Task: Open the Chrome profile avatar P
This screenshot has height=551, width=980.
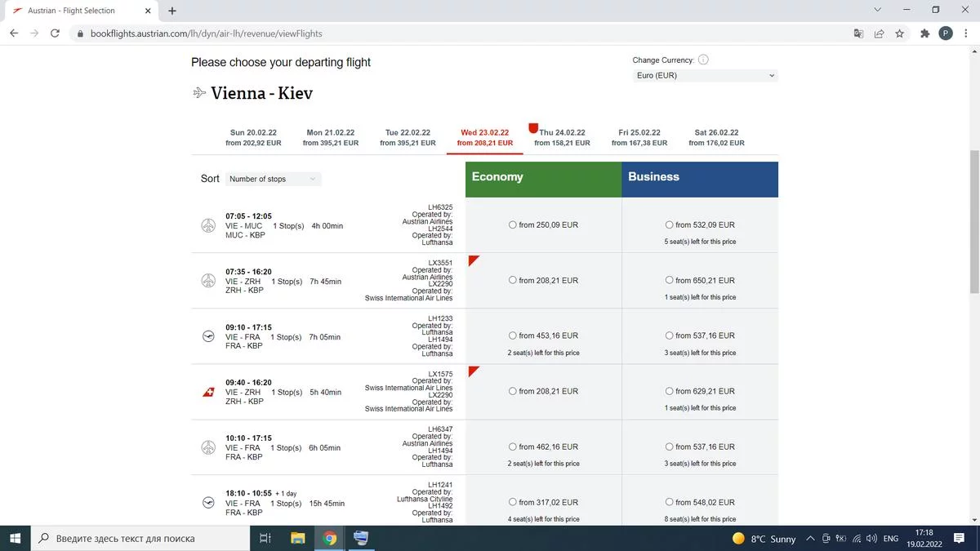Action: [x=945, y=33]
